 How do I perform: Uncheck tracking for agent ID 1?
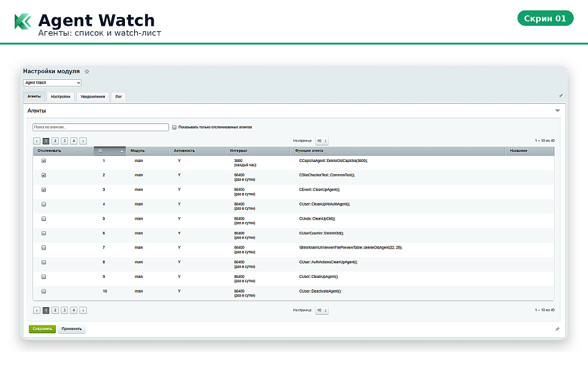(43, 161)
